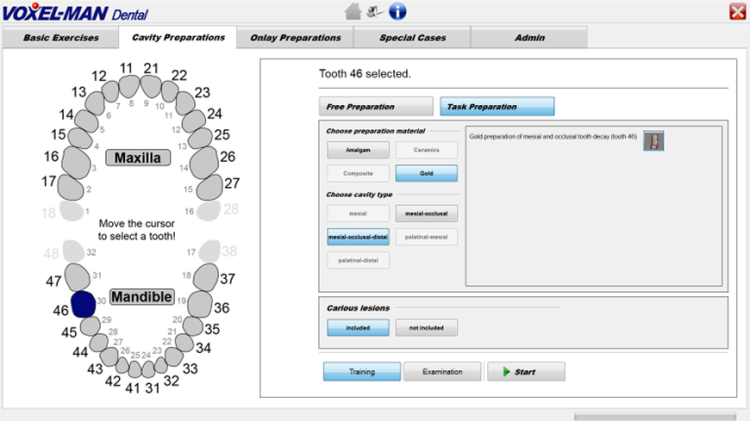This screenshot has height=421, width=750.
Task: Choose Amalgam preparation material
Action: pyautogui.click(x=358, y=150)
